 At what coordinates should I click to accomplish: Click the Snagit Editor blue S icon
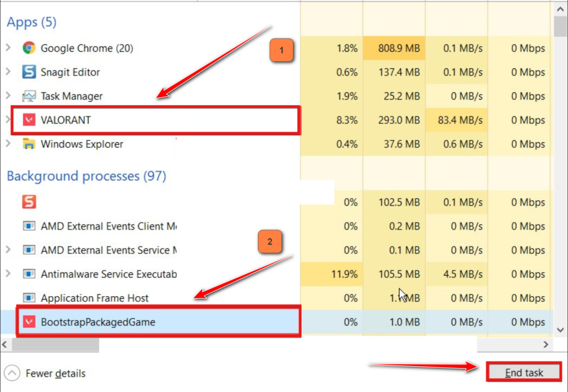pyautogui.click(x=29, y=72)
